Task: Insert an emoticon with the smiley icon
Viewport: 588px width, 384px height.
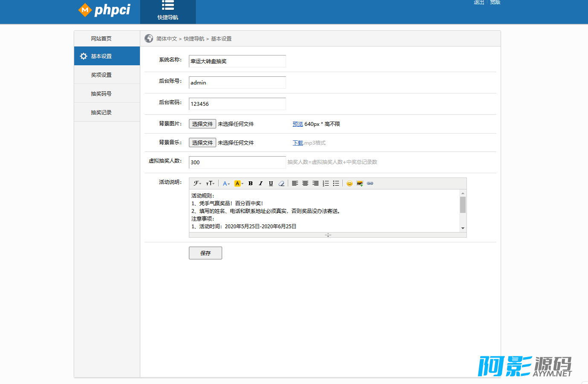Action: pyautogui.click(x=350, y=183)
